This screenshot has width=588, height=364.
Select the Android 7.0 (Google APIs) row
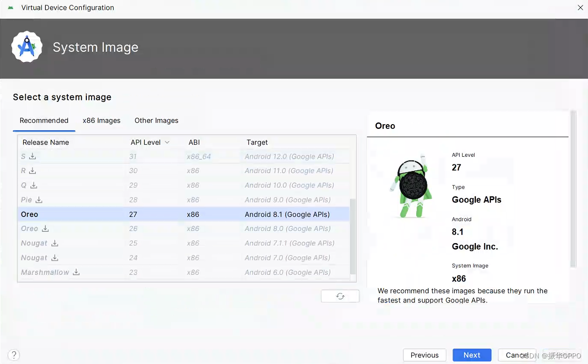tap(184, 258)
